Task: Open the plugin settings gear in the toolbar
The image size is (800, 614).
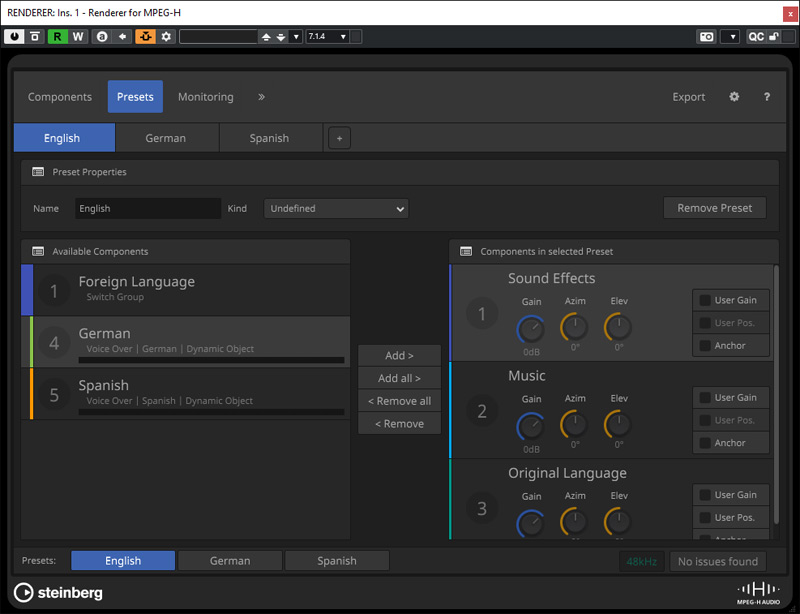Action: click(x=166, y=36)
